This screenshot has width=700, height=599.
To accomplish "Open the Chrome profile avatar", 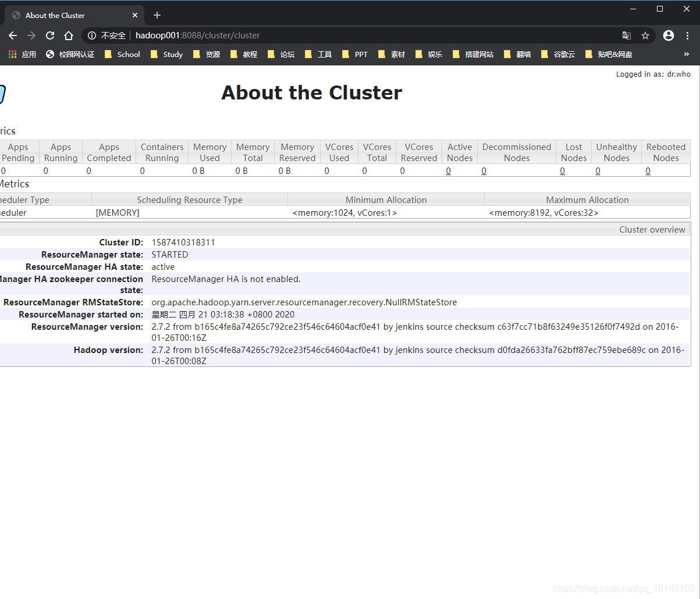I will click(x=669, y=35).
